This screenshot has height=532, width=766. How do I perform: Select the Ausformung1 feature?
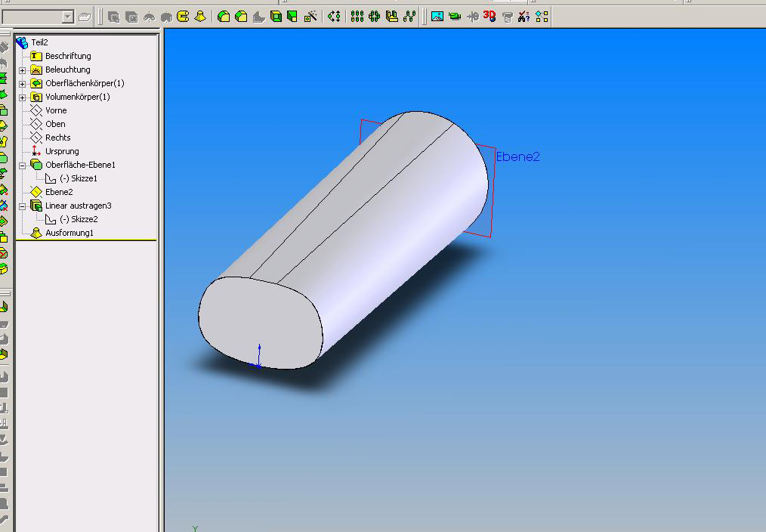69,233
